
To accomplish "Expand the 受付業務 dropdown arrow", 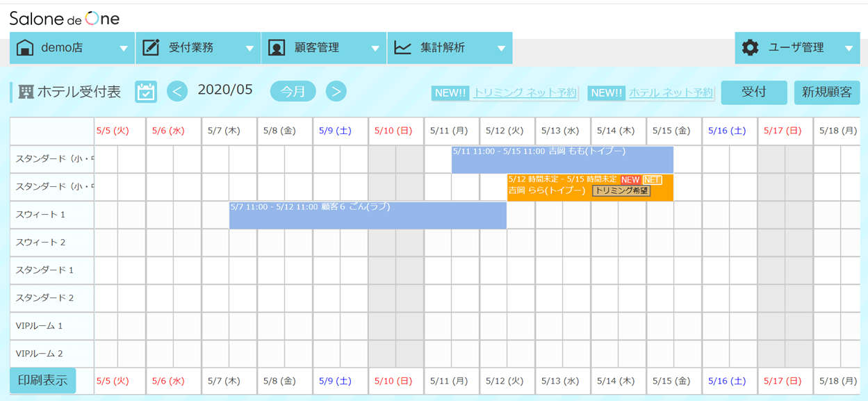I will click(x=249, y=49).
